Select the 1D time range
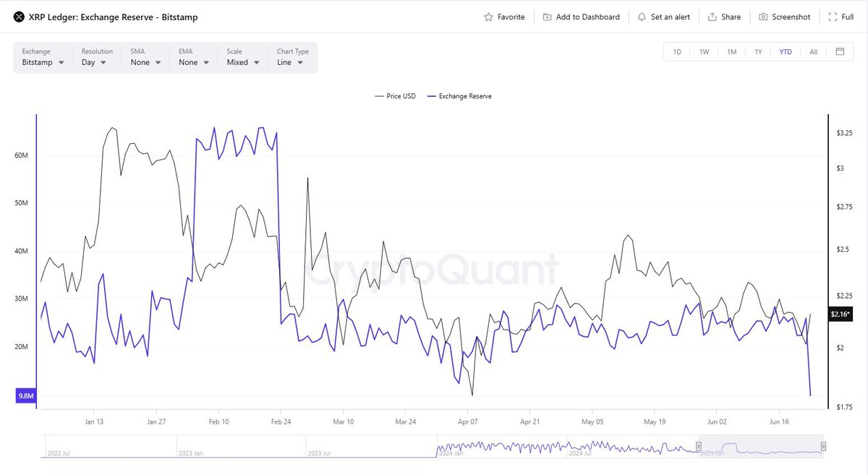The image size is (868, 475). 677,51
